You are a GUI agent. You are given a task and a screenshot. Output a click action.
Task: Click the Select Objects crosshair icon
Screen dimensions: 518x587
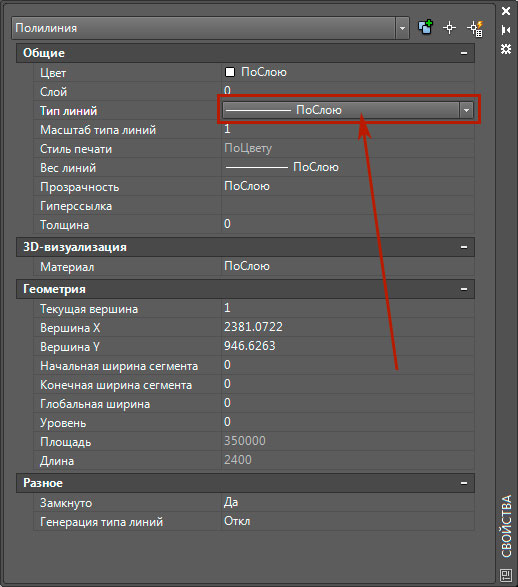tap(449, 28)
